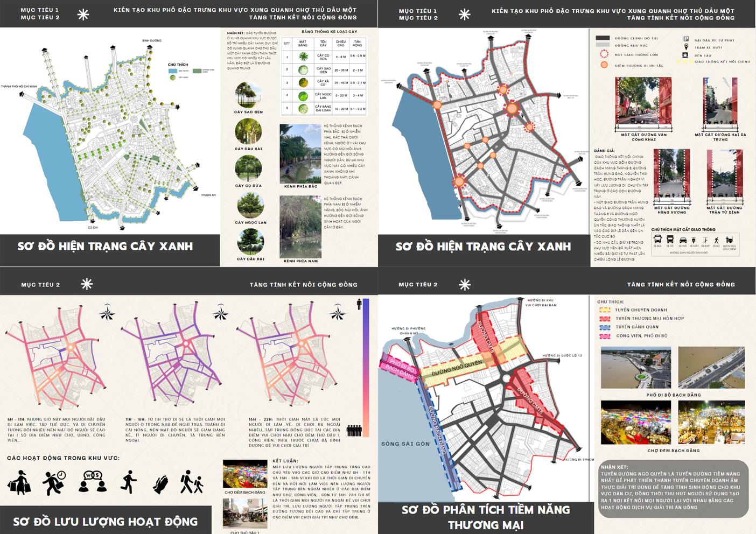
Task: Click the "THÀNH PHỐ HỒ CHÍ MINH" map label
Action: (x=19, y=86)
